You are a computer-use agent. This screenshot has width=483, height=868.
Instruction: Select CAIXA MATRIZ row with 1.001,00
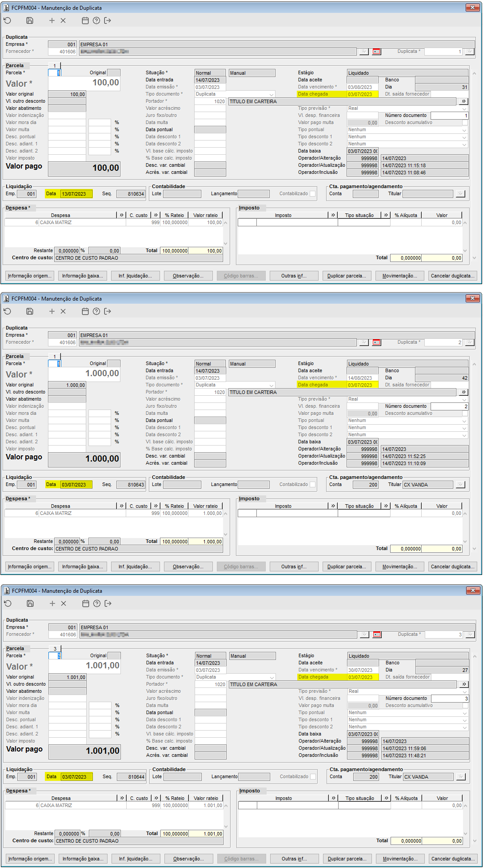114,805
